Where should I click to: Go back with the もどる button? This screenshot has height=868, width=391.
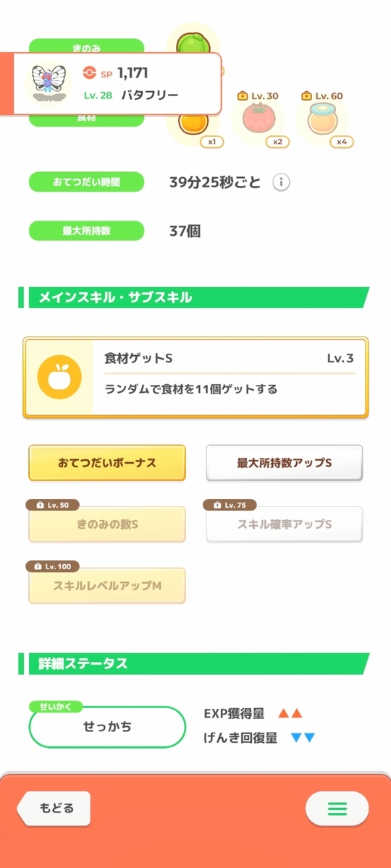(56, 808)
